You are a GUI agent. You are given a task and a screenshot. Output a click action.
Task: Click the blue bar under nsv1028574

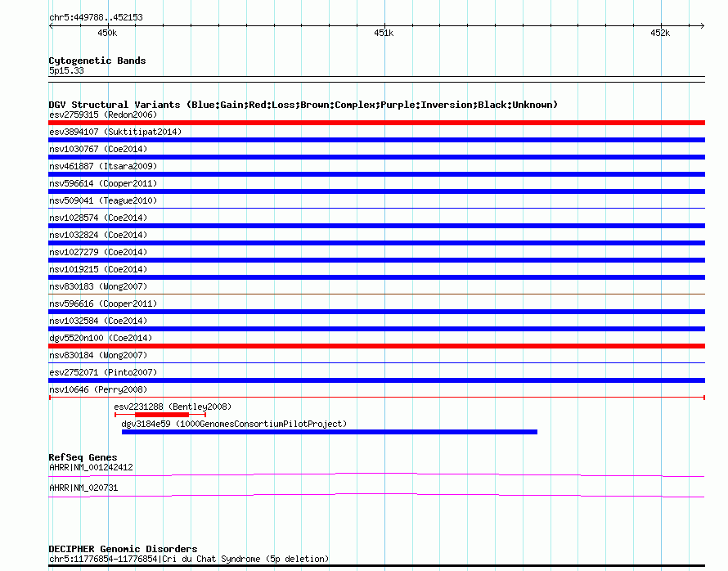[376, 226]
